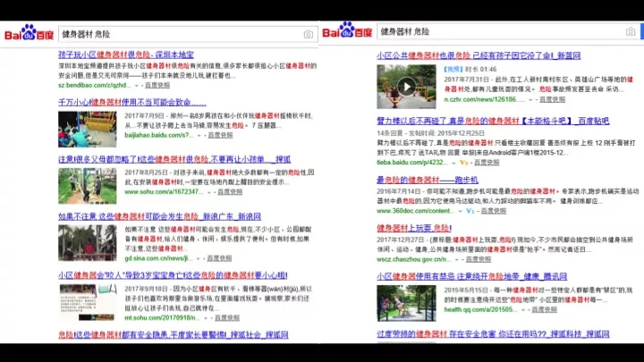The width and height of the screenshot is (644, 362).
Task: Expand the dropdown arrow after sz.bendibao.com URL
Action: 136,86
